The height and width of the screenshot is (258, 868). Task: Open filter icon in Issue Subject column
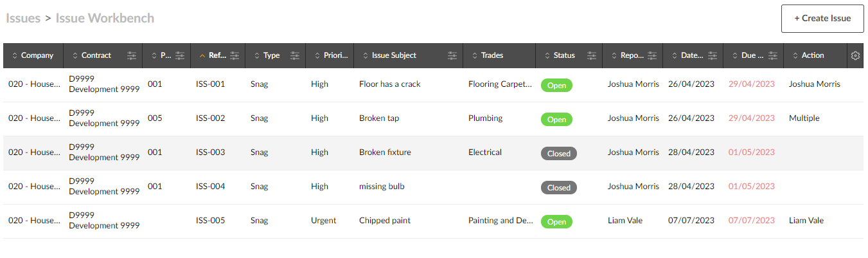(x=452, y=55)
